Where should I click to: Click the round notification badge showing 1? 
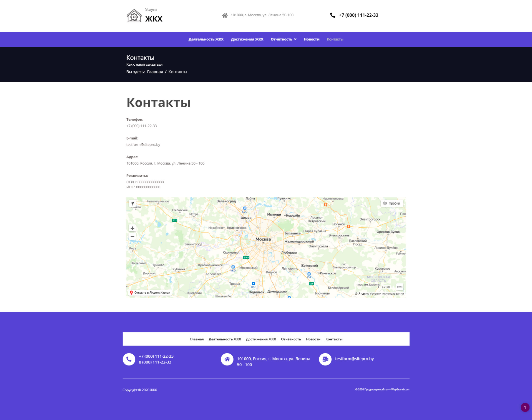pos(525,407)
